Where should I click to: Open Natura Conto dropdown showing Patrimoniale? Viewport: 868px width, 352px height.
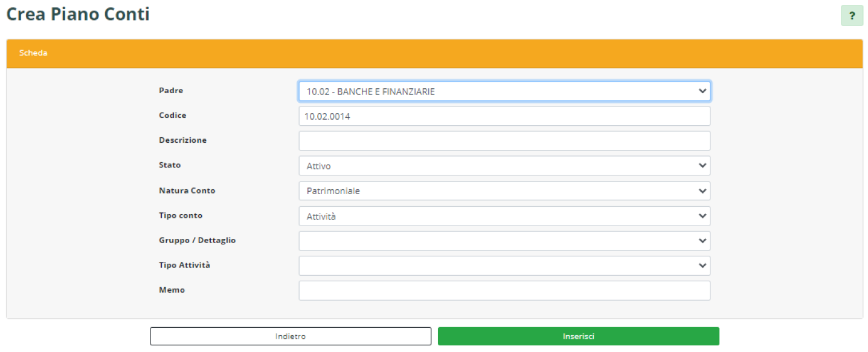(x=504, y=191)
